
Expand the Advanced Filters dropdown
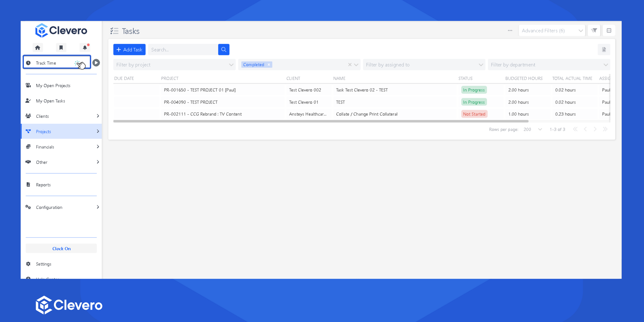click(552, 31)
